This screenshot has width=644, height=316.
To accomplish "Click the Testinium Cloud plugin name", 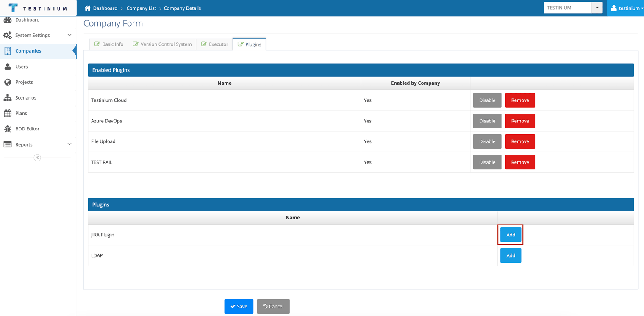I will coord(109,100).
